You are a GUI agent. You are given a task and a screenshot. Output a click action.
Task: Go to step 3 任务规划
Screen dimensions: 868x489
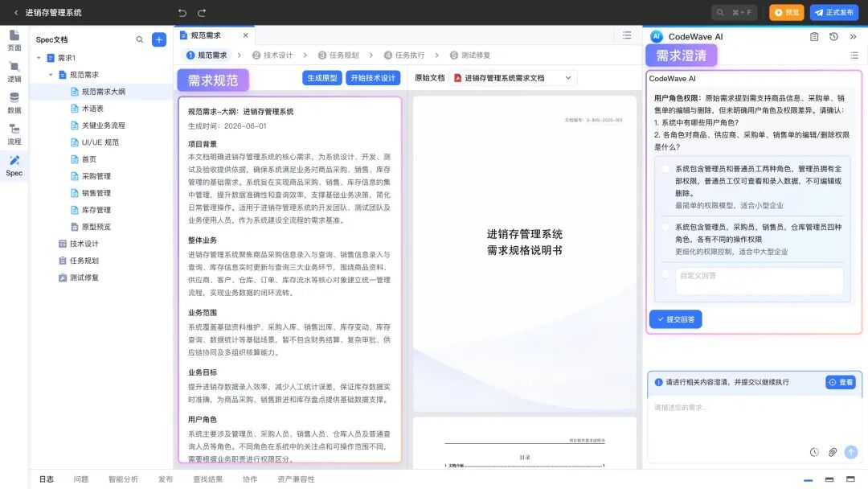tap(338, 55)
